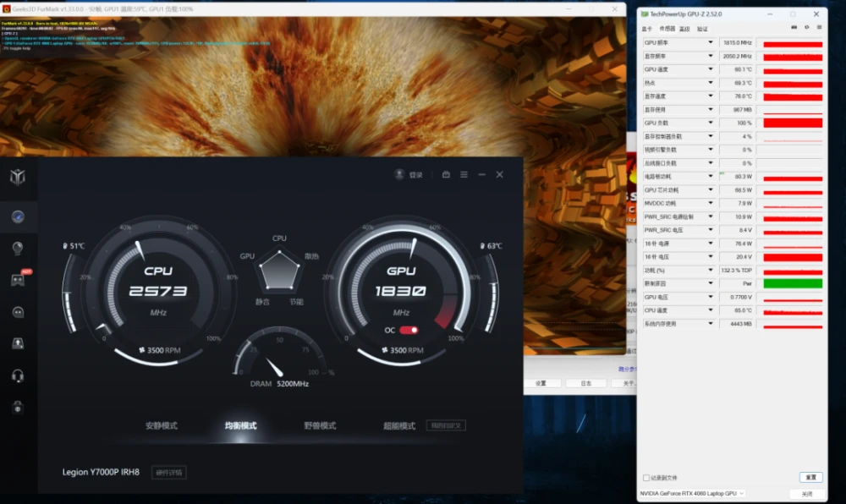Click the GPU fan icon beside 3500 RPM
The image size is (846, 504).
pos(385,350)
